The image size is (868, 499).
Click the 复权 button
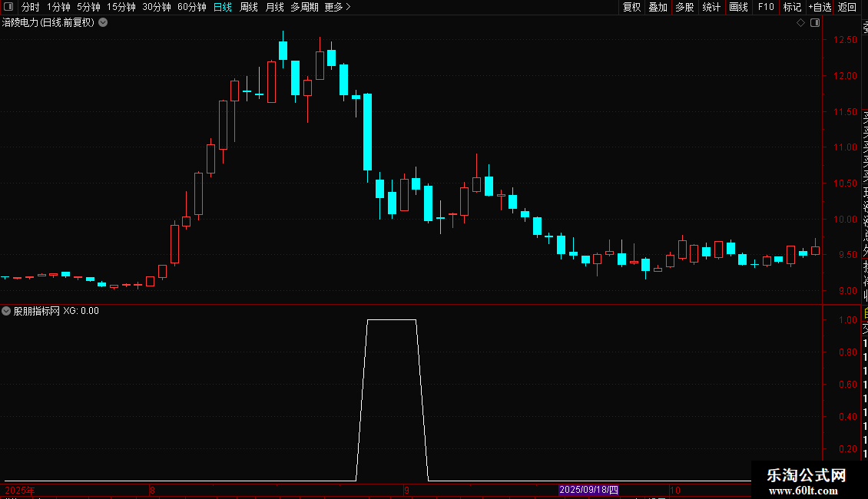(631, 7)
